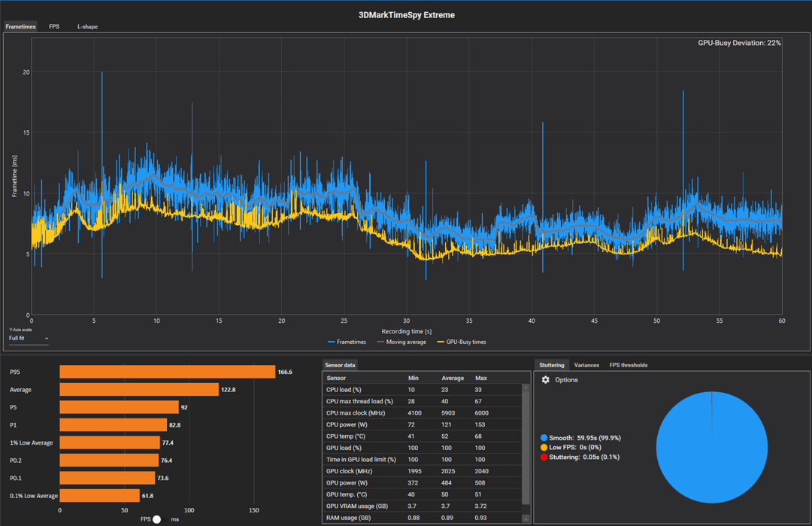812x526 pixels.
Task: Click the P95 value '166.6'
Action: pyautogui.click(x=285, y=372)
